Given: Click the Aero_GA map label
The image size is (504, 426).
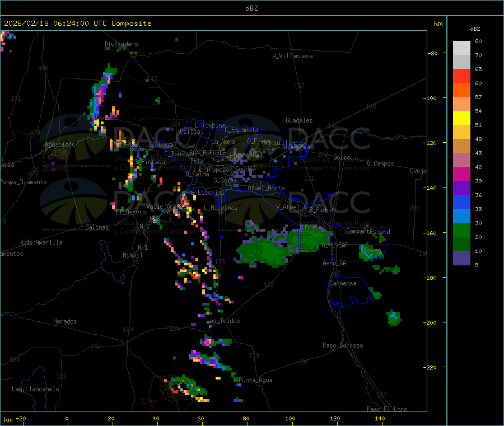Looking at the screenshot, I should click(335, 263).
